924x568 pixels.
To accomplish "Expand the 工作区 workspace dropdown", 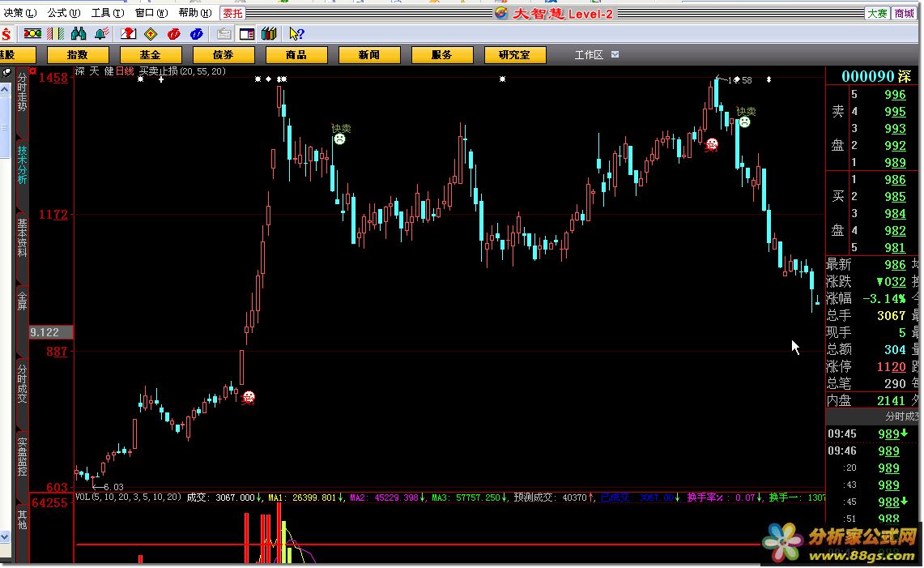I will [x=615, y=54].
